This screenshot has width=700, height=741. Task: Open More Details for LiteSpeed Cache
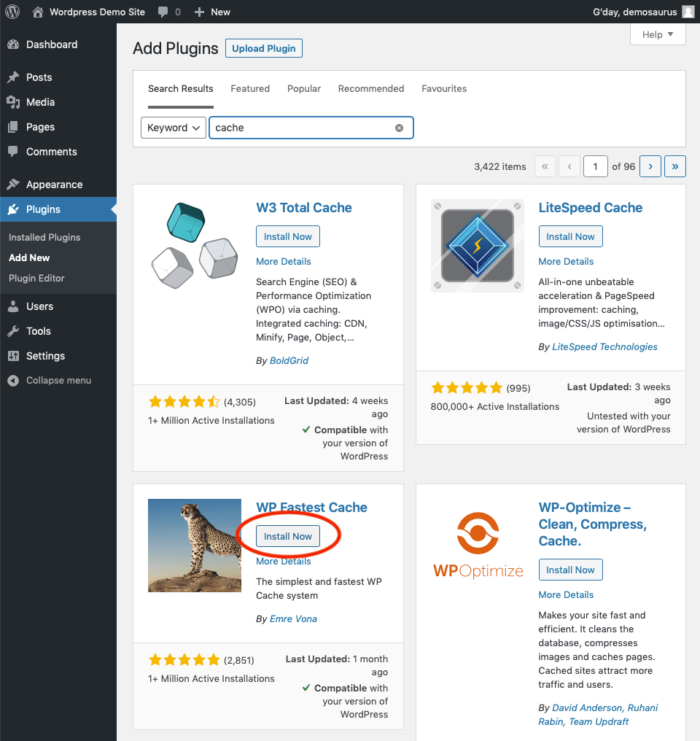coord(566,261)
